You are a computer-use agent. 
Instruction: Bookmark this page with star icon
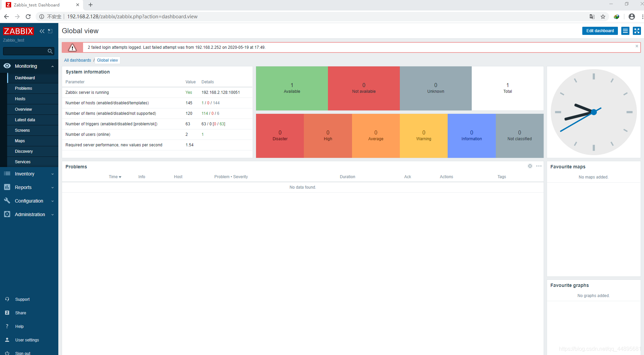(x=603, y=17)
